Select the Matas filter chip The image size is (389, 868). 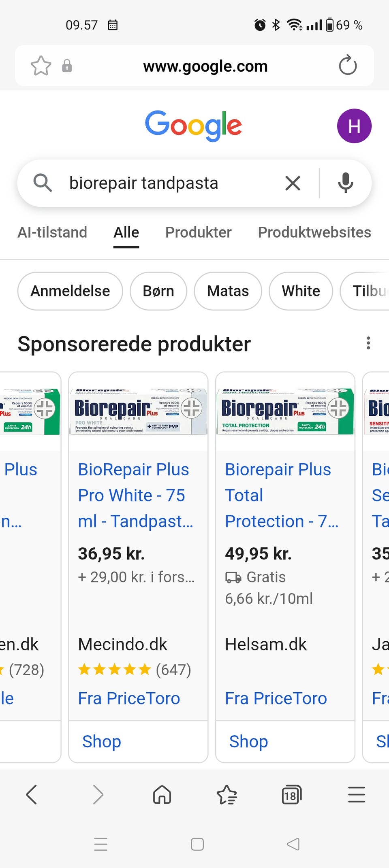coord(228,291)
